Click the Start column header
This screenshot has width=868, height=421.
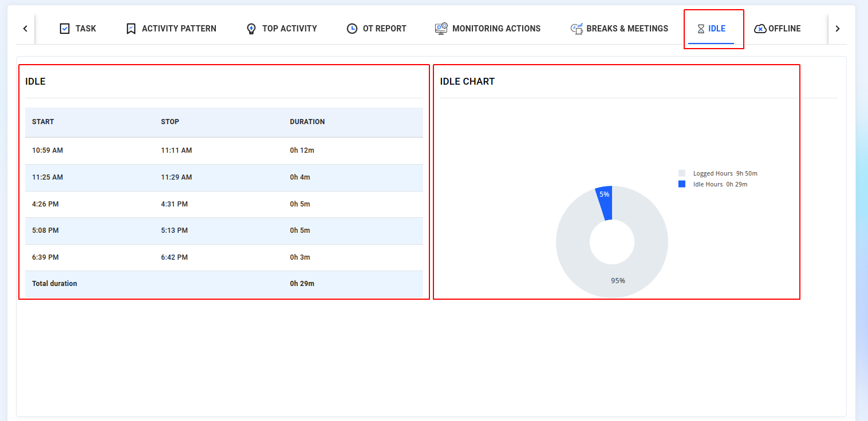tap(43, 122)
